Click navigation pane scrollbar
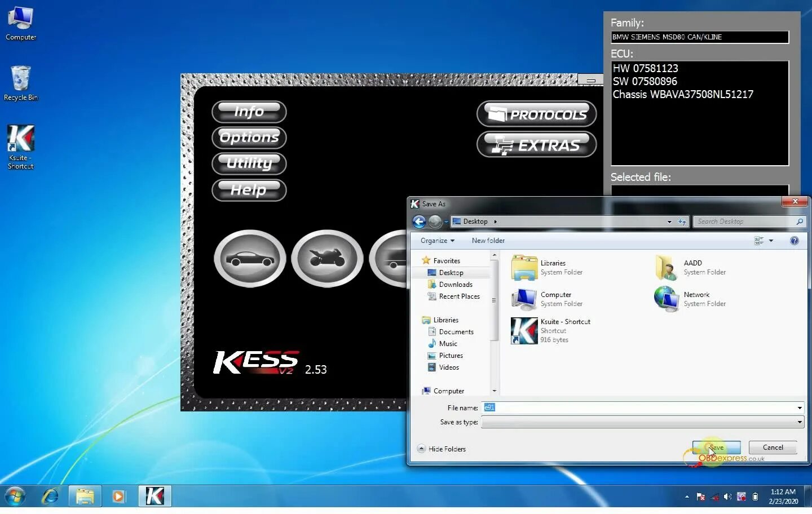 coord(494,300)
